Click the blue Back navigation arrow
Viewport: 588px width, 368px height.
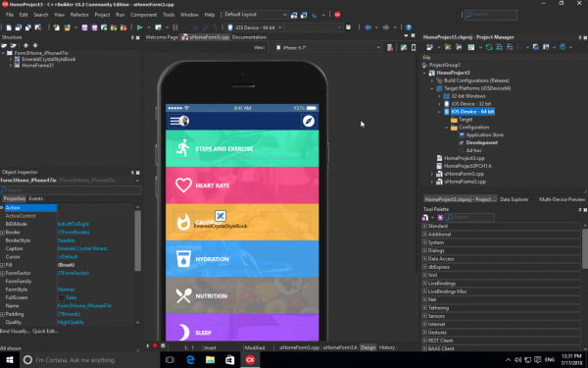coord(367,27)
